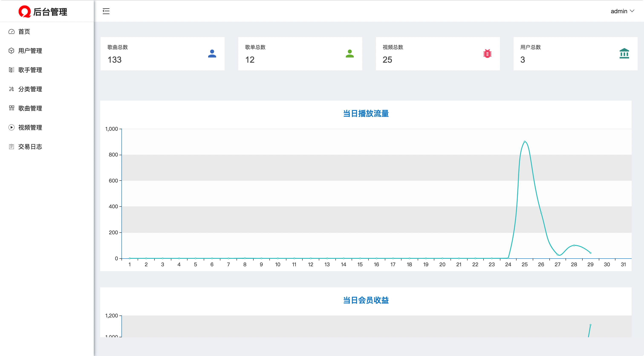Image resolution: width=644 pixels, height=356 pixels.
Task: Open 用户管理 menu item
Action: point(47,51)
